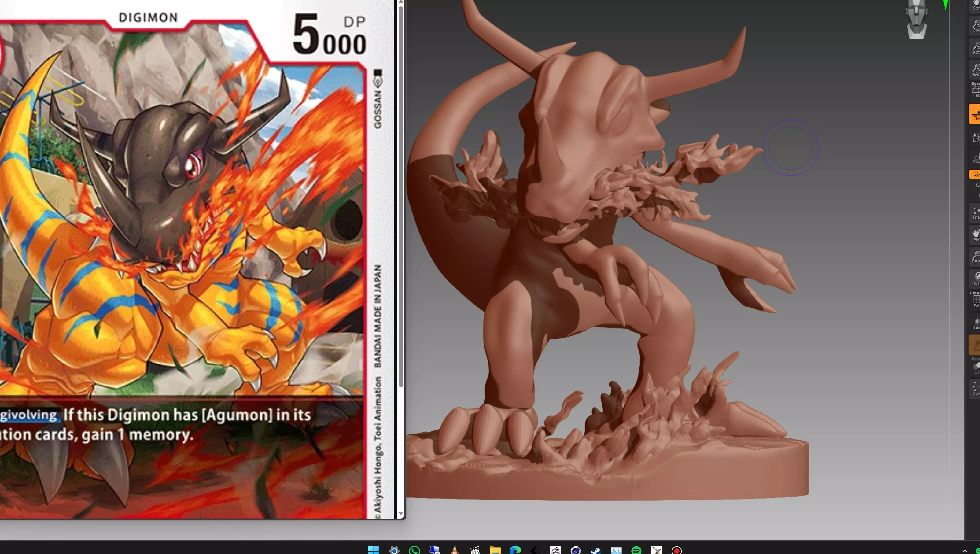Viewport: 980px width, 554px height.
Task: Click the Rotate view button
Action: click(x=975, y=278)
